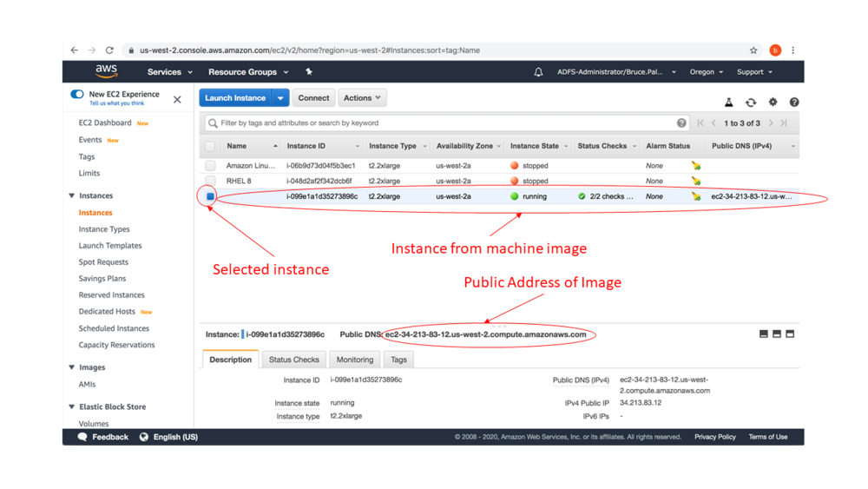Collapse the Elastic Block Store section

tap(71, 406)
